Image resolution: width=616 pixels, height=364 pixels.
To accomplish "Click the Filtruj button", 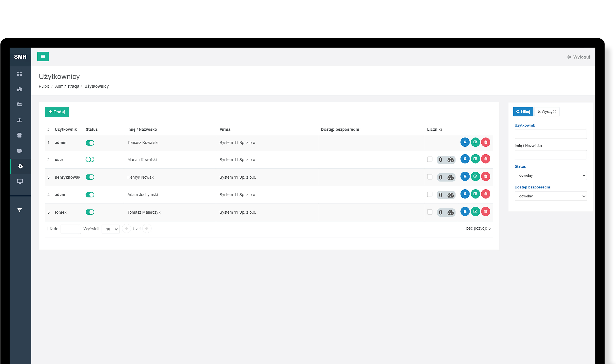I will [x=523, y=112].
